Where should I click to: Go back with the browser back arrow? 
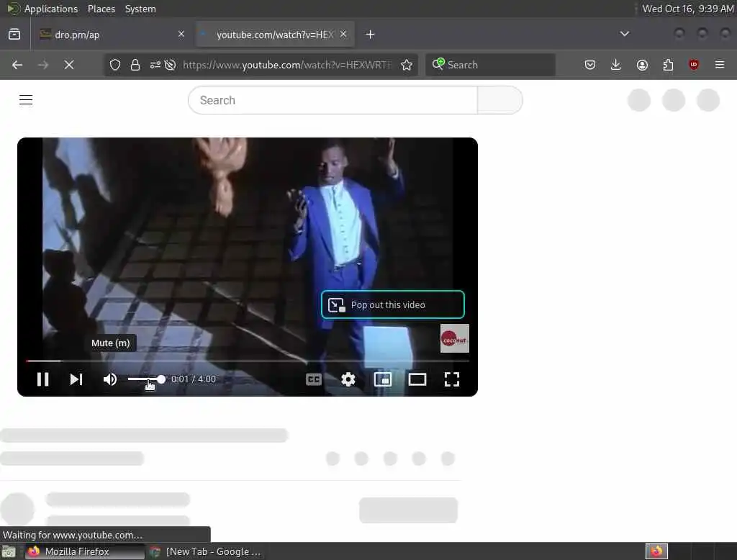click(17, 64)
